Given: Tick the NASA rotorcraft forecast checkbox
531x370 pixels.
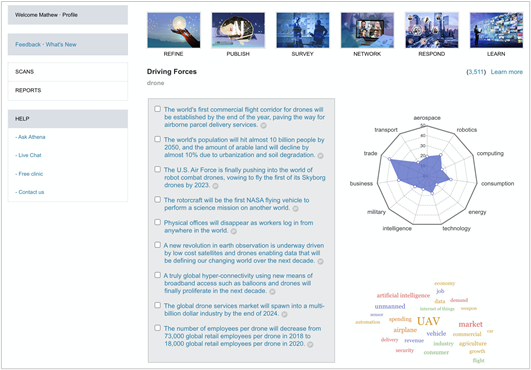Looking at the screenshot, I should (x=157, y=199).
